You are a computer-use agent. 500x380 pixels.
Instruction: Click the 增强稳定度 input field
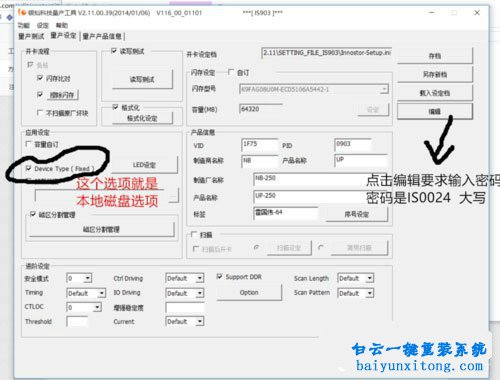point(185,307)
